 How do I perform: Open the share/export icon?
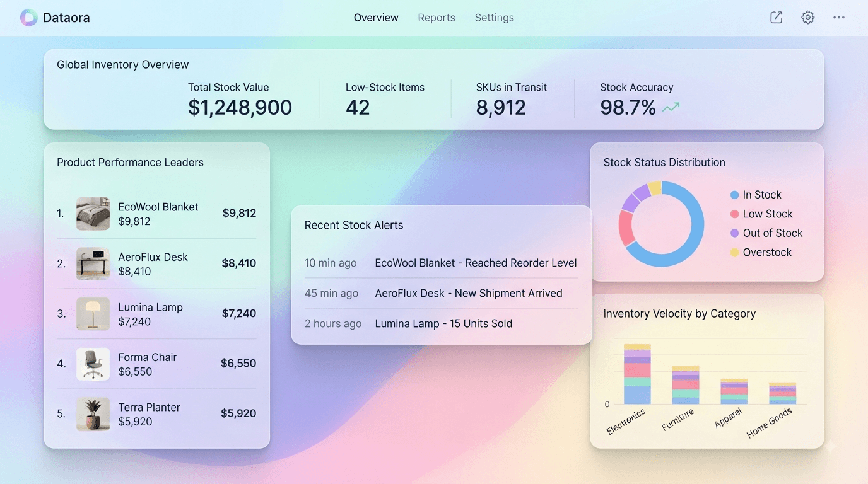[x=777, y=18]
